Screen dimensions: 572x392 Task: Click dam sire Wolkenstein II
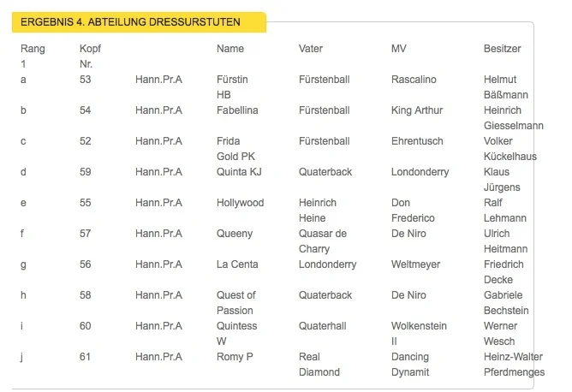click(419, 334)
